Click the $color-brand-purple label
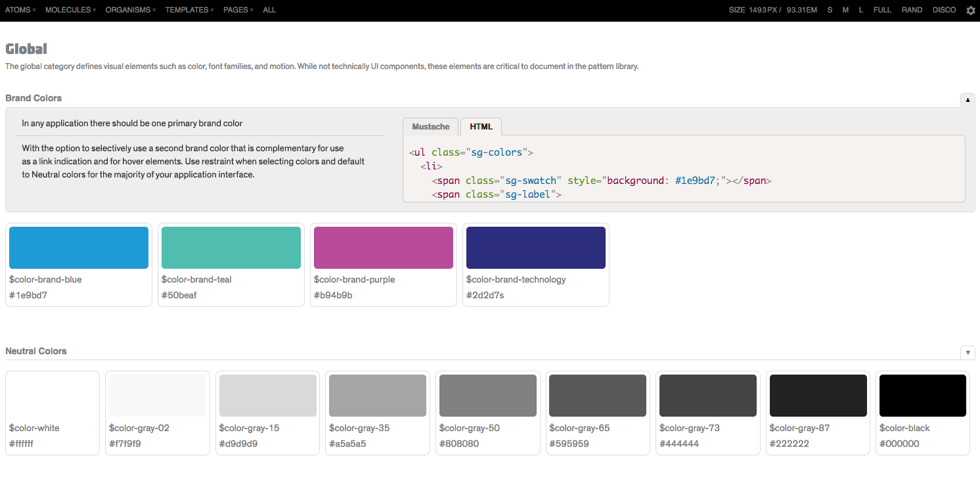Image resolution: width=980 pixels, height=485 pixels. (x=355, y=279)
